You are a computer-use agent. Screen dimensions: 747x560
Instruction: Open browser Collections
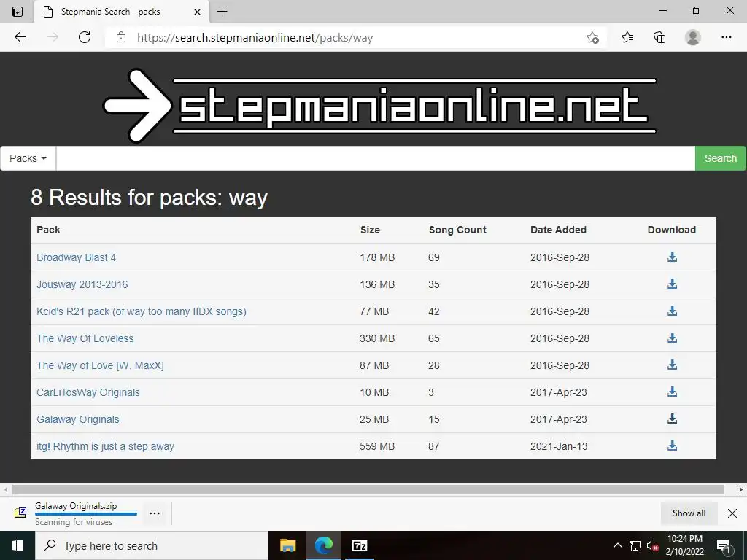pyautogui.click(x=659, y=37)
